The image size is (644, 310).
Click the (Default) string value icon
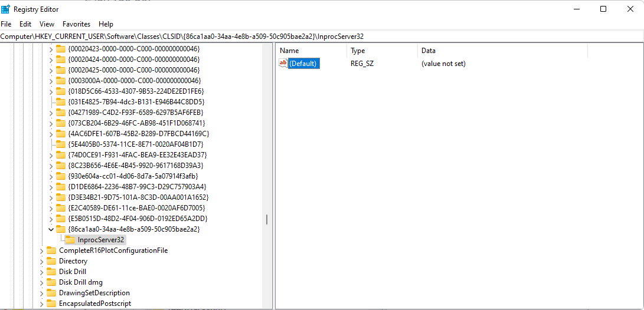tap(283, 63)
